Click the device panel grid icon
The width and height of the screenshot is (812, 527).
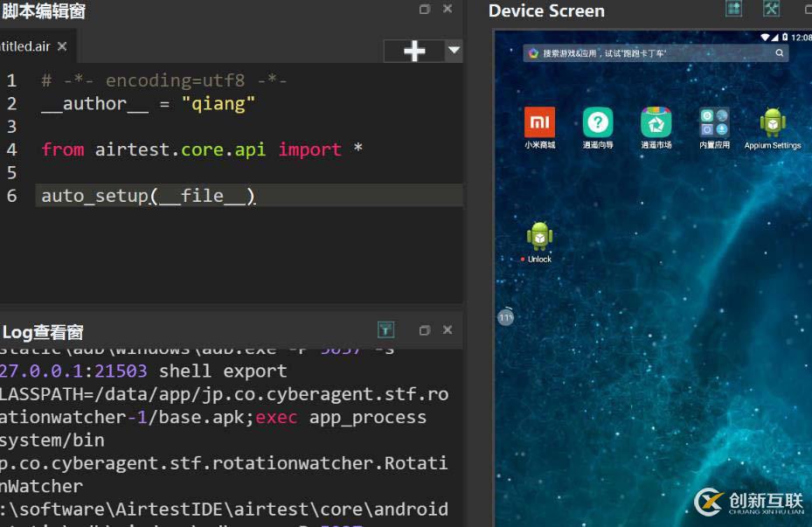click(x=734, y=9)
